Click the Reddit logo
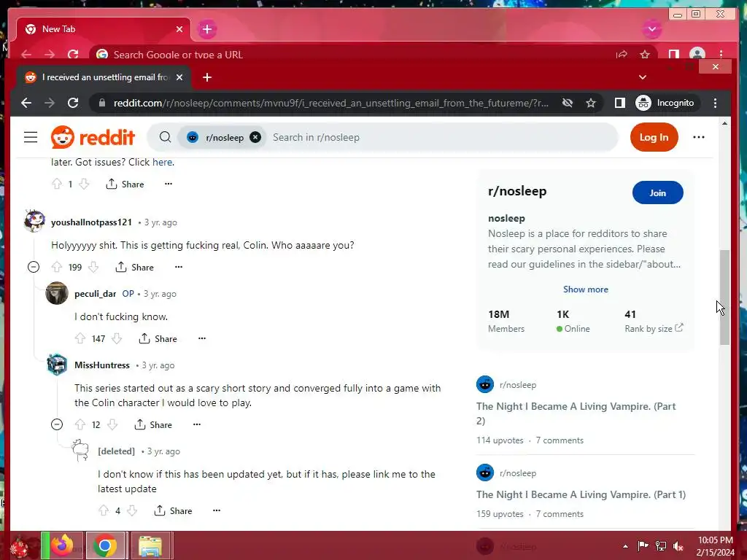Image resolution: width=747 pixels, height=560 pixels. point(93,137)
